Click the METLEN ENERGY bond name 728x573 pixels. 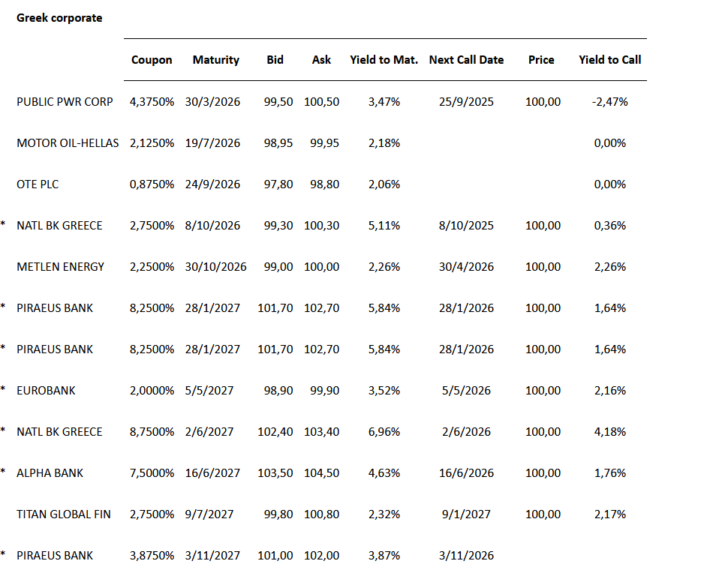tap(60, 267)
